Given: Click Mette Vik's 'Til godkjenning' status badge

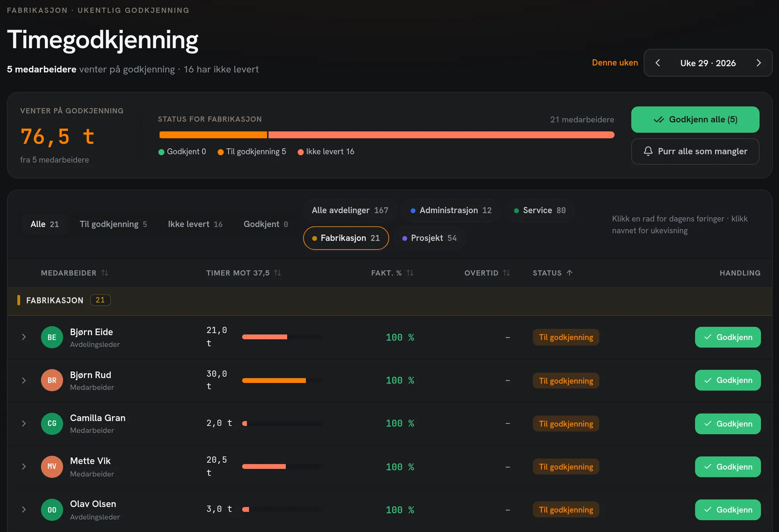Looking at the screenshot, I should point(566,467).
